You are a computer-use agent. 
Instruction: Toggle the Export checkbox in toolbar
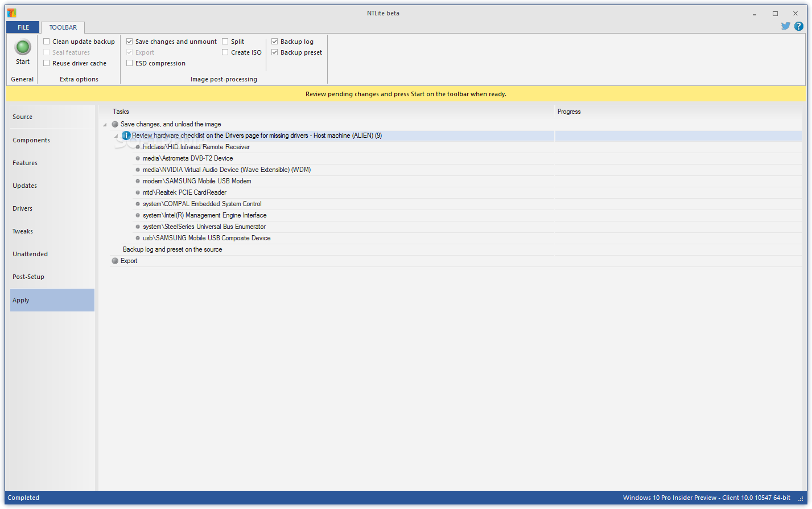pos(130,52)
